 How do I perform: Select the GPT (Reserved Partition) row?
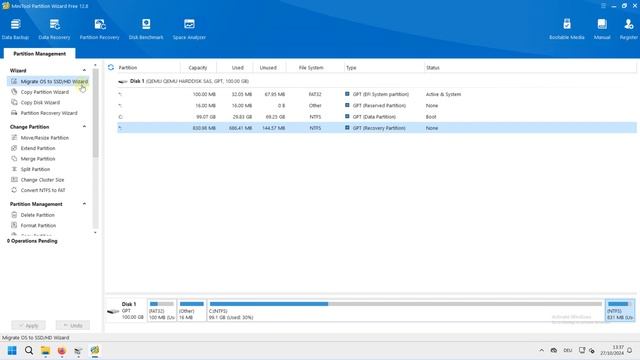[376, 106]
